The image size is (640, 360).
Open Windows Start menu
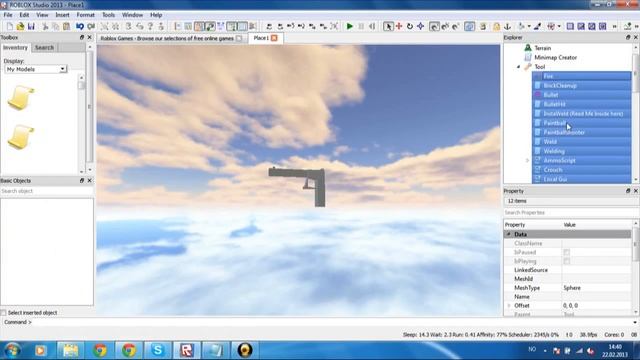(x=13, y=350)
